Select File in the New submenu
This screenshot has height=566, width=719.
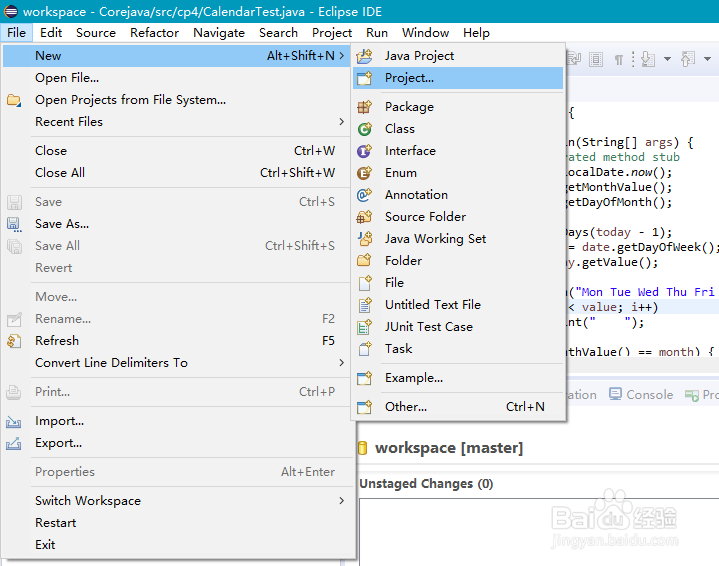[458, 283]
